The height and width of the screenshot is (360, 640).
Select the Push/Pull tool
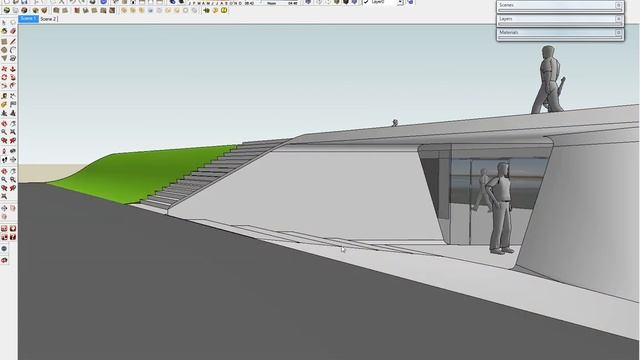(x=13, y=69)
